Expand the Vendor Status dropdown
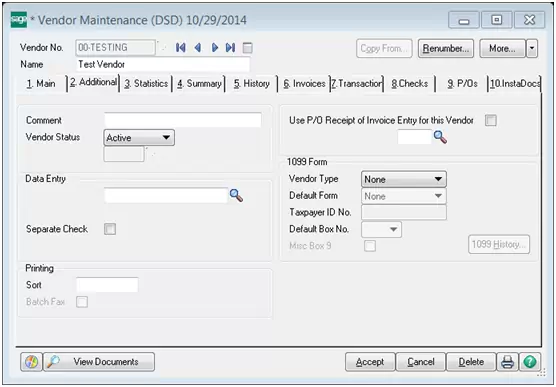 click(139, 138)
